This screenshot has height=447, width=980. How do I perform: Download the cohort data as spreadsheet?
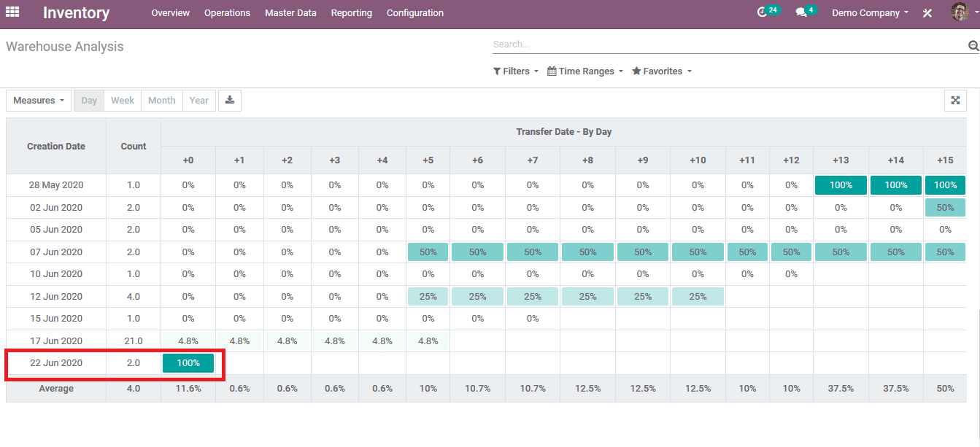coord(230,101)
